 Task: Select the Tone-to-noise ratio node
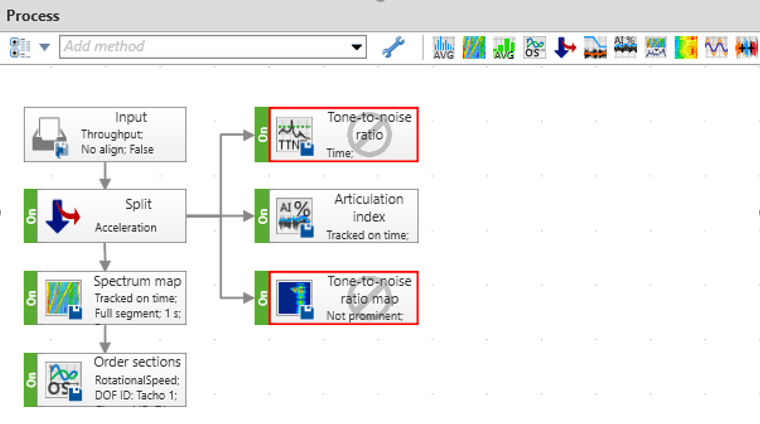click(x=345, y=135)
